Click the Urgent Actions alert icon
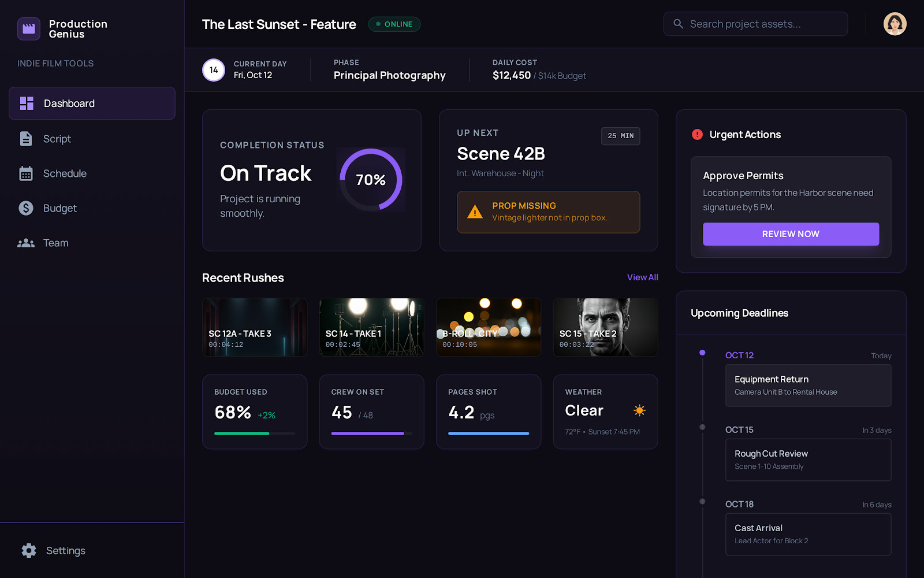Viewport: 924px width, 578px height. 697,134
